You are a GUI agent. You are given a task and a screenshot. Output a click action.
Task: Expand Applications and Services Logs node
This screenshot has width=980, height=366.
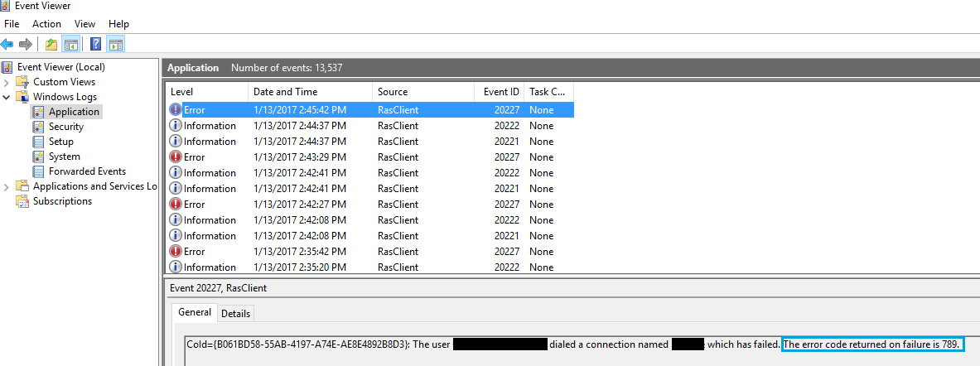(7, 186)
